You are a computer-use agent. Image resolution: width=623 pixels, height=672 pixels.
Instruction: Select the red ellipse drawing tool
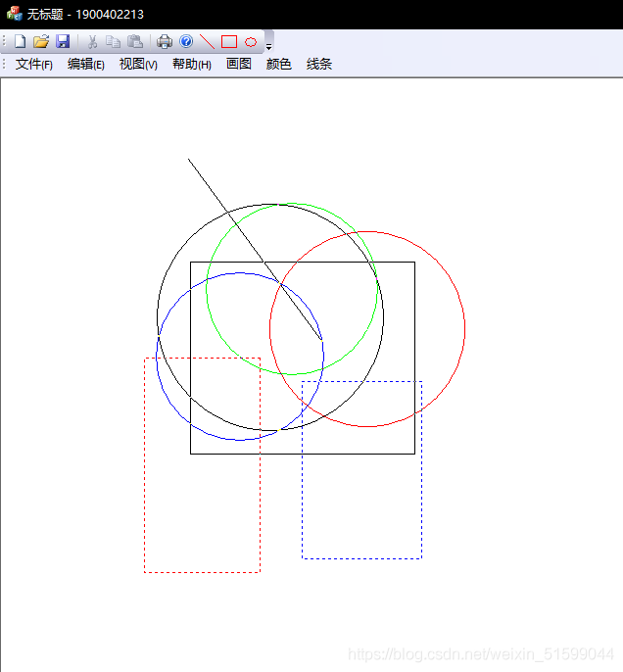(251, 41)
